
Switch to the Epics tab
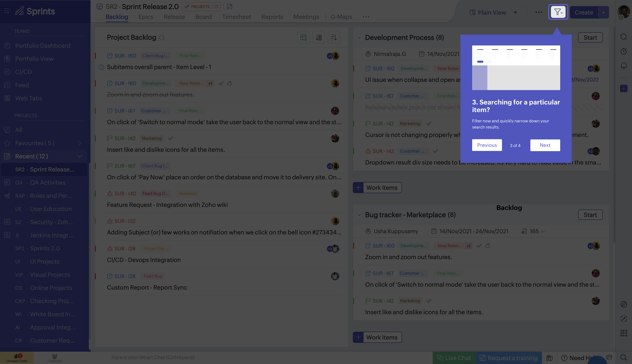146,17
